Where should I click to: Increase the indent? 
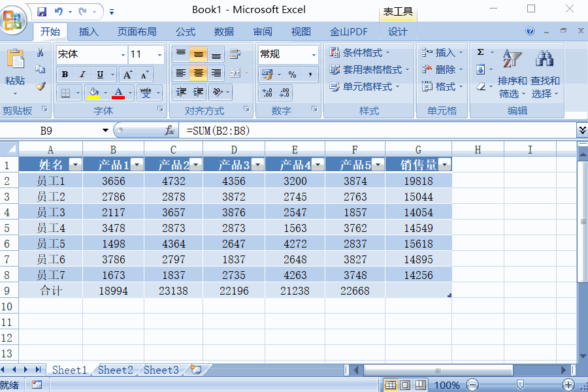pos(199,92)
